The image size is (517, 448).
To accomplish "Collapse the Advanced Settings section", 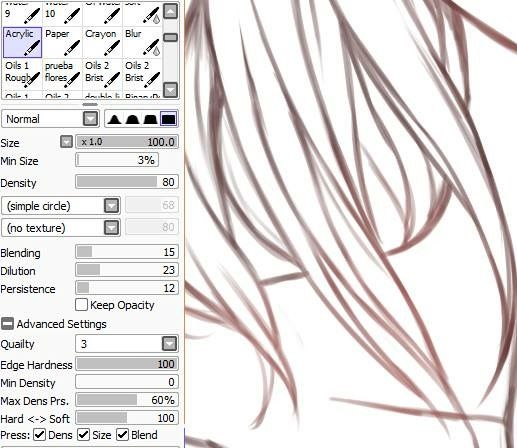I will point(7,324).
